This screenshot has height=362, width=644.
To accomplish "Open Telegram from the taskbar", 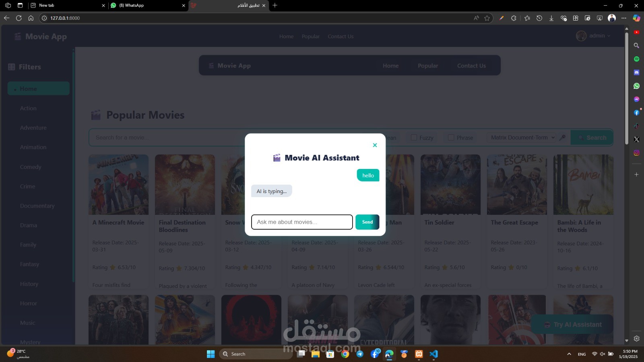I will point(360,354).
